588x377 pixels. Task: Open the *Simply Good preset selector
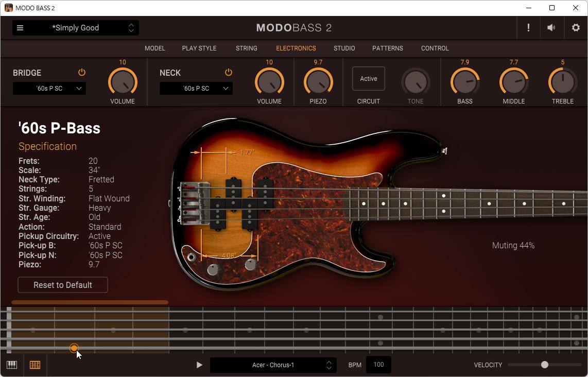coord(76,28)
